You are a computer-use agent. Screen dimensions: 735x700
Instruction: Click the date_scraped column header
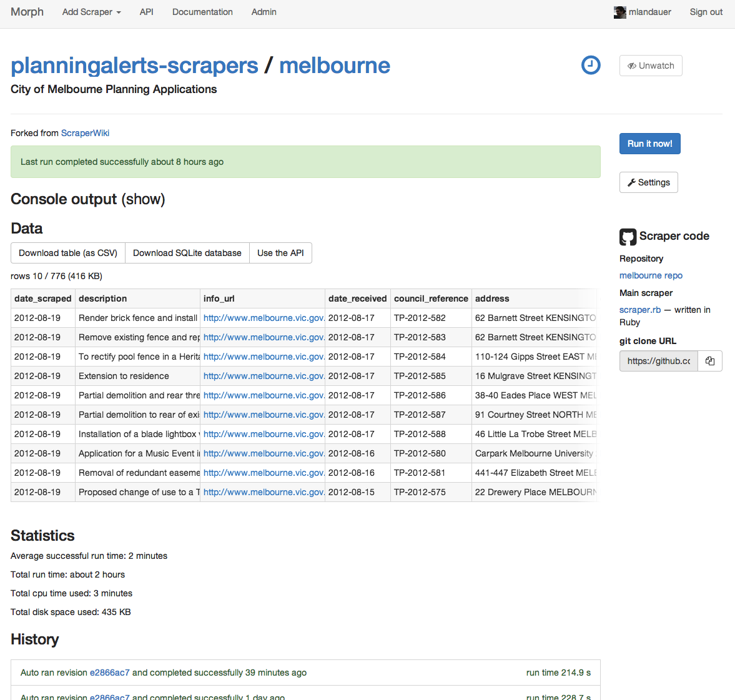pos(42,298)
